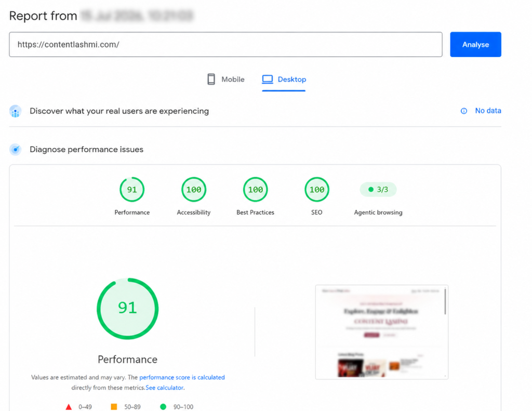Click the large Performance 91 gauge
This screenshot has width=532, height=411.
point(128,309)
